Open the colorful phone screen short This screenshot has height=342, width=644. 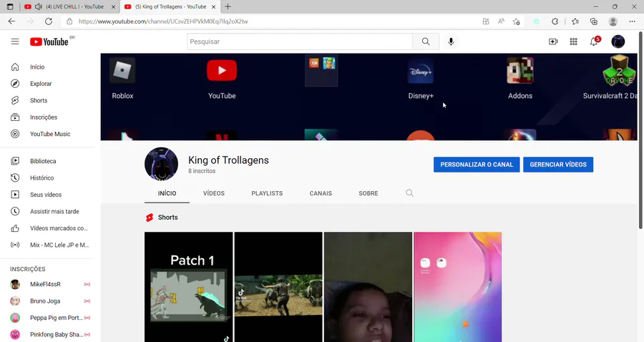[457, 287]
